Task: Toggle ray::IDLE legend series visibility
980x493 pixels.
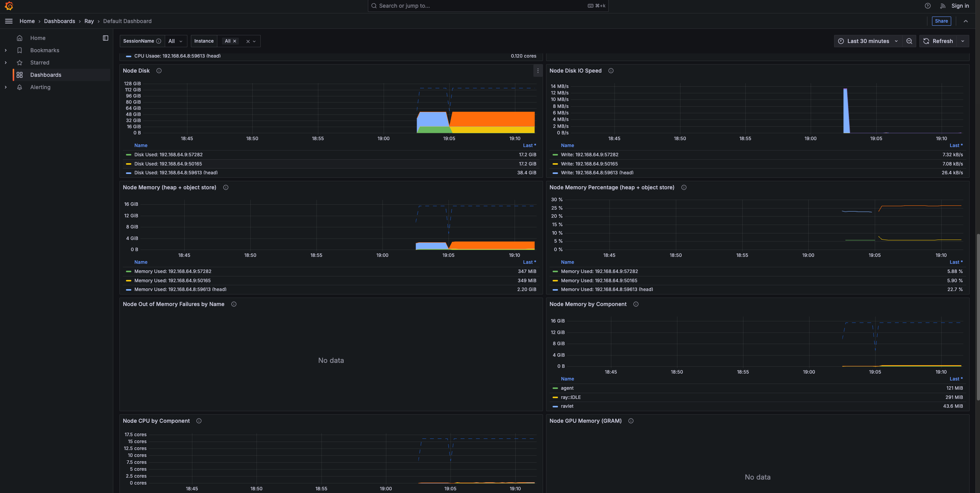Action: [571, 397]
